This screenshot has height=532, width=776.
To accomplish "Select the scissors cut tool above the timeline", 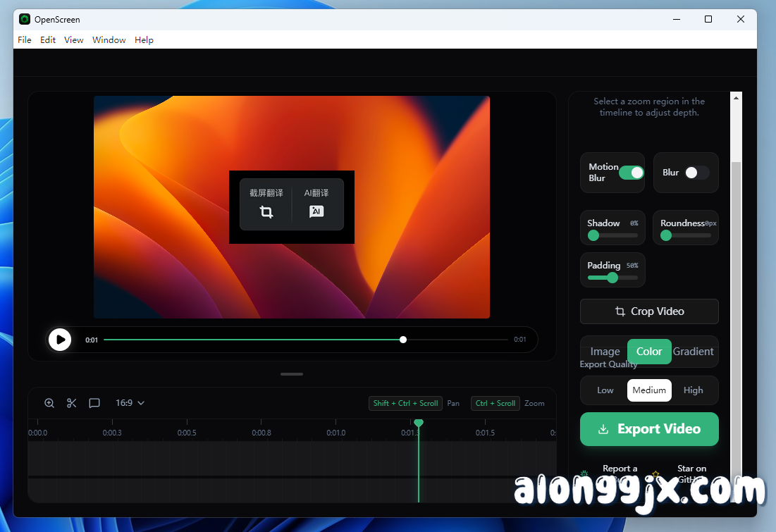I will (x=71, y=402).
